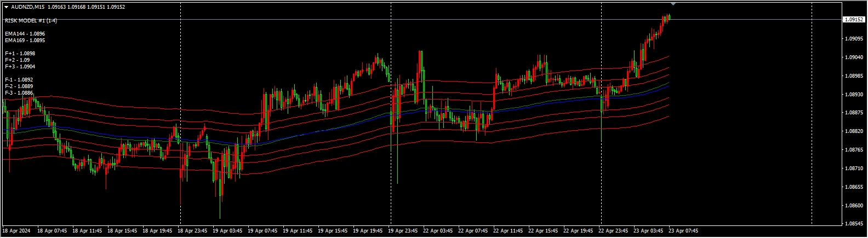
Task: Click the EMA144 - 1.0896 text label
Action: [x=25, y=34]
